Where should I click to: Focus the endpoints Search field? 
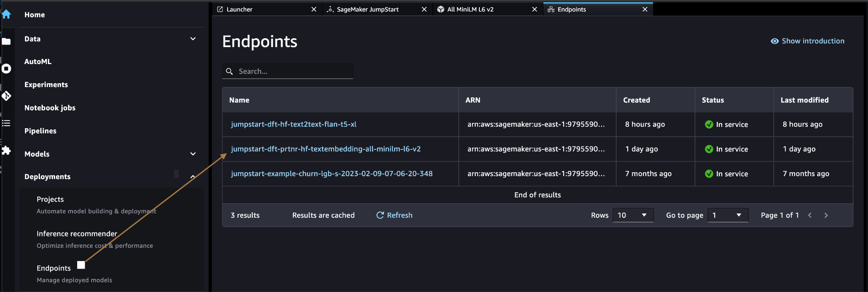click(x=288, y=71)
